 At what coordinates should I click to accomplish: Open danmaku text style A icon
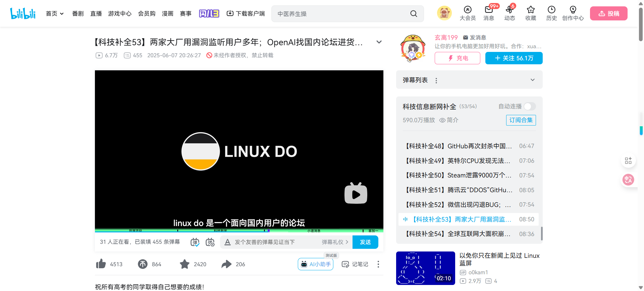tap(227, 242)
